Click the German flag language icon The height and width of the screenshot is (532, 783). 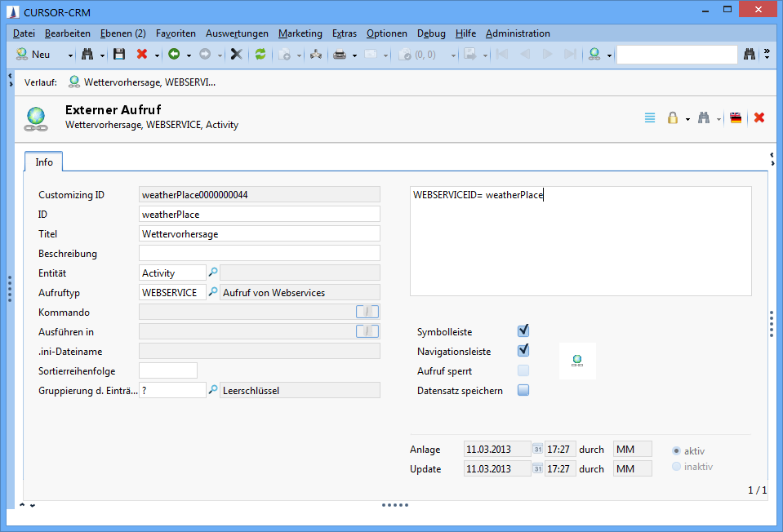click(x=736, y=118)
